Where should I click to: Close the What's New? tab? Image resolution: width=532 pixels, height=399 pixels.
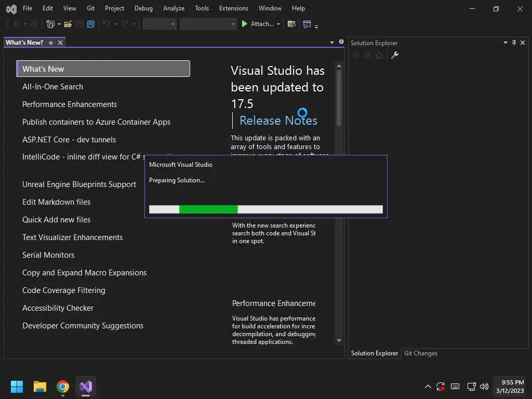tap(60, 43)
